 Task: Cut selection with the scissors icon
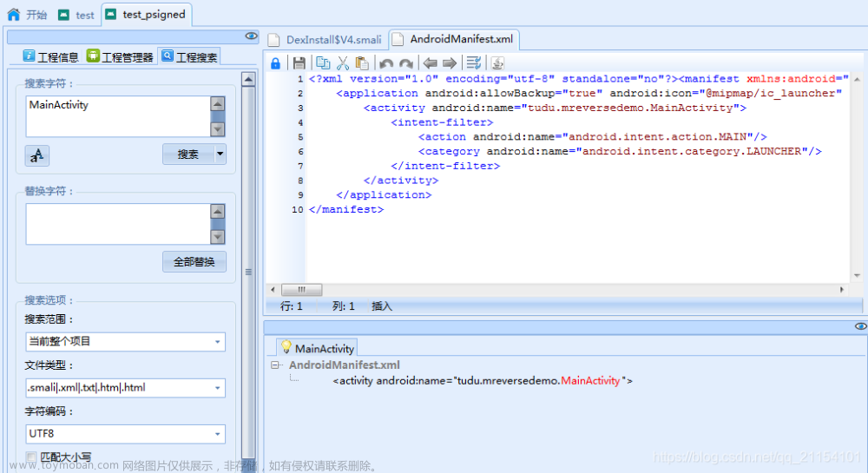343,63
